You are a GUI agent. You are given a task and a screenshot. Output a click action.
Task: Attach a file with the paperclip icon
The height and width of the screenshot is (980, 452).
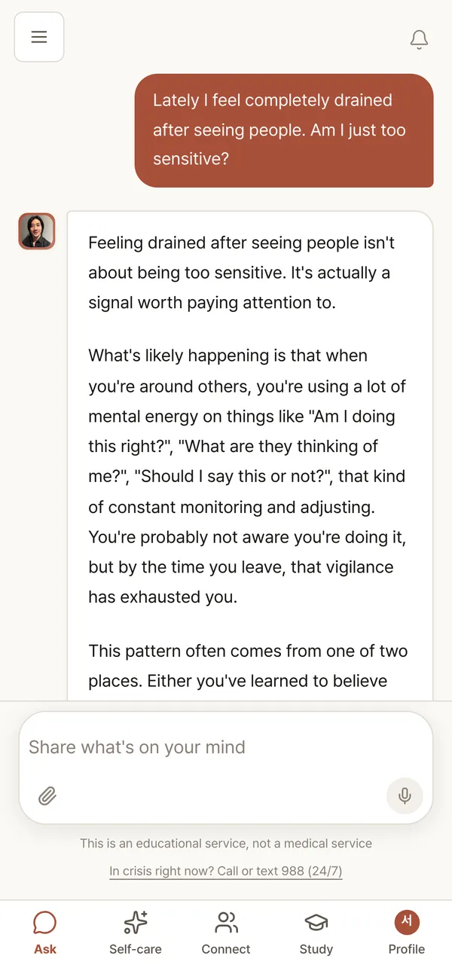coord(47,795)
